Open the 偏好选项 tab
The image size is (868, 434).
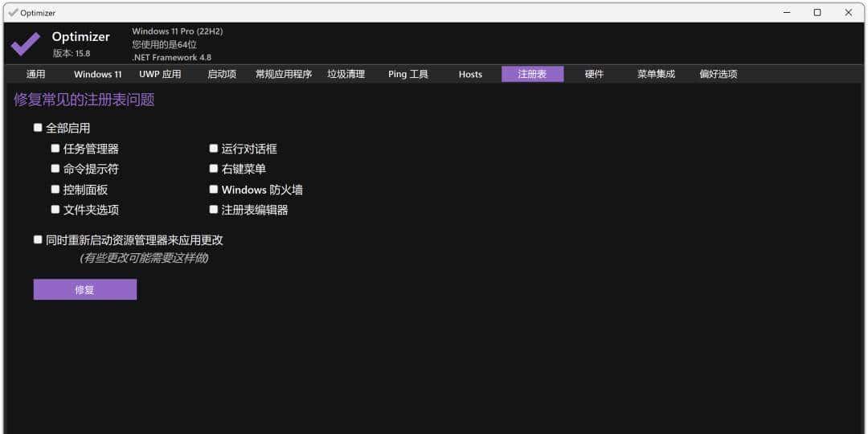tap(718, 74)
